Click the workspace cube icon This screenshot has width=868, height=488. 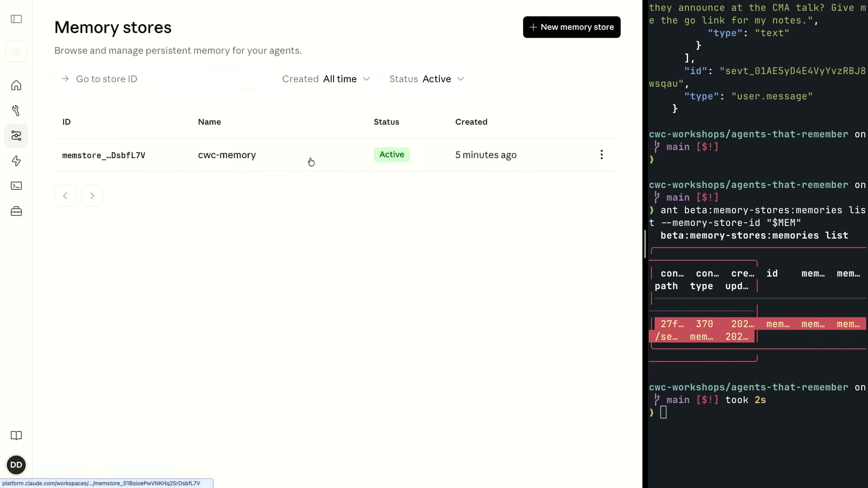[x=16, y=52]
